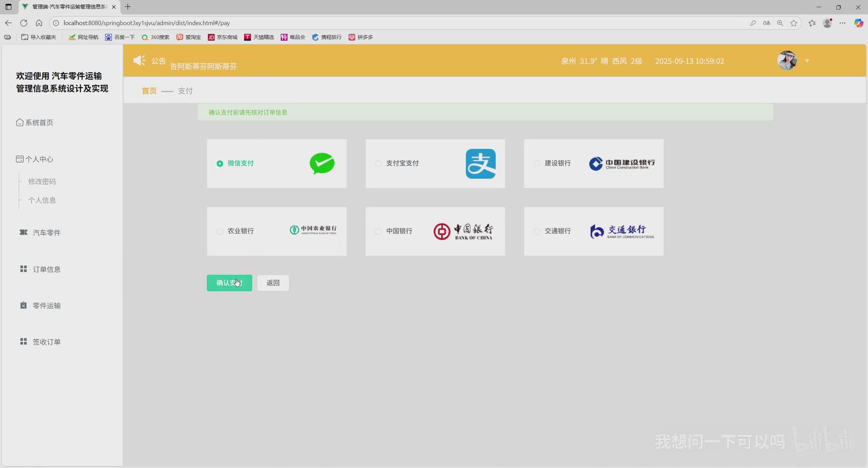Screen dimensions: 868x468
Task: Click the 微信支付 label text
Action: tap(241, 164)
